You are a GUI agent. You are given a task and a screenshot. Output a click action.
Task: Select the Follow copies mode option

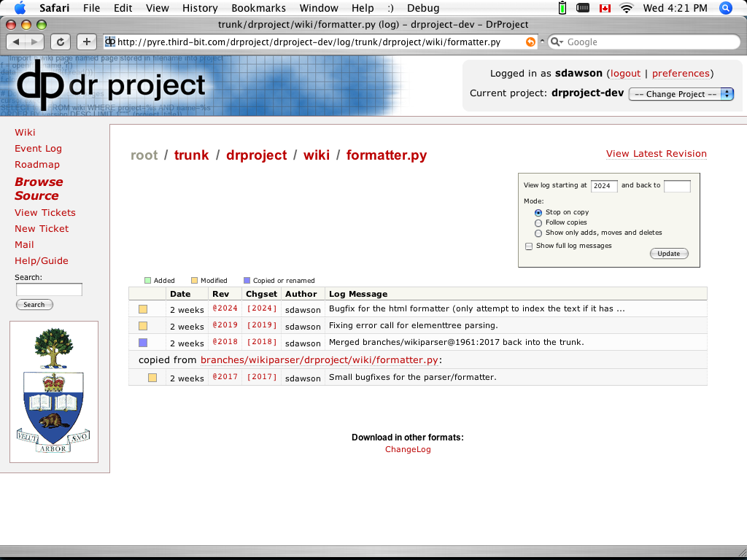(x=538, y=222)
